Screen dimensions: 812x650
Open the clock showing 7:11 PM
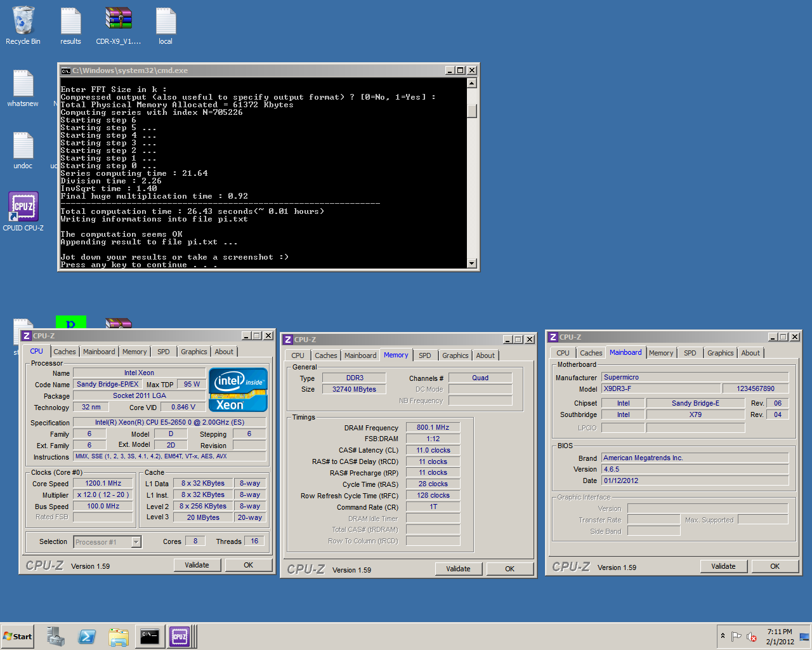780,637
